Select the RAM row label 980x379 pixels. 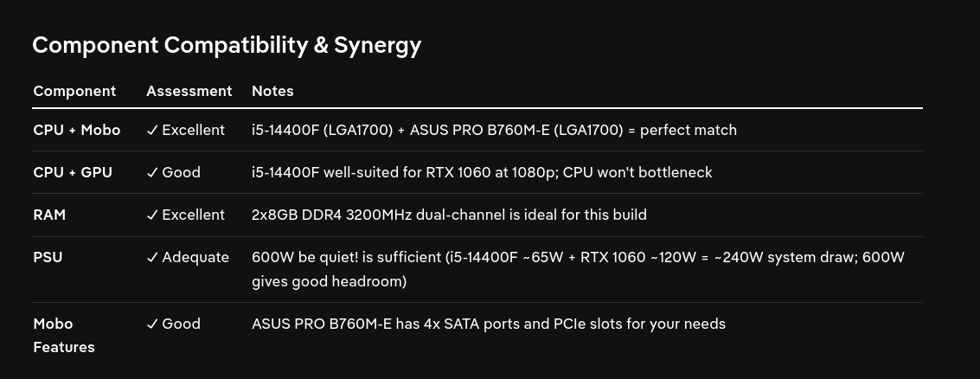pos(49,215)
